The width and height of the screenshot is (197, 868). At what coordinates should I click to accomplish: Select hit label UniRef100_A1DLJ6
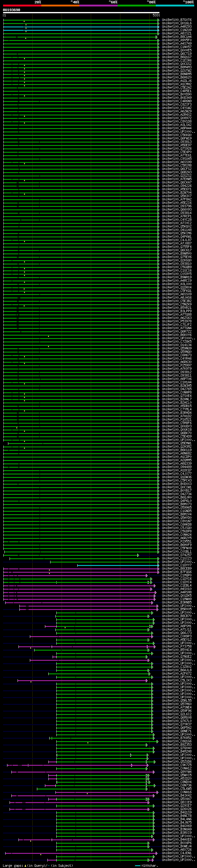(177, 81)
